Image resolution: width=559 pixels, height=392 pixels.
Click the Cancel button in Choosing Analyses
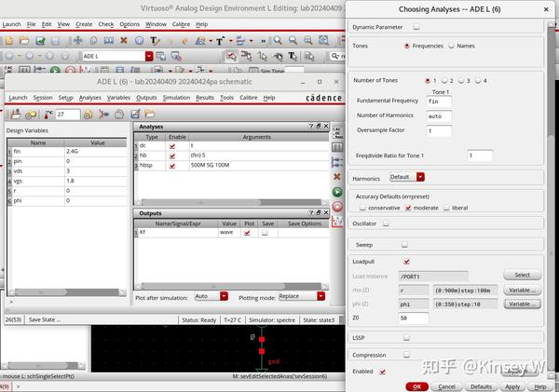[447, 386]
